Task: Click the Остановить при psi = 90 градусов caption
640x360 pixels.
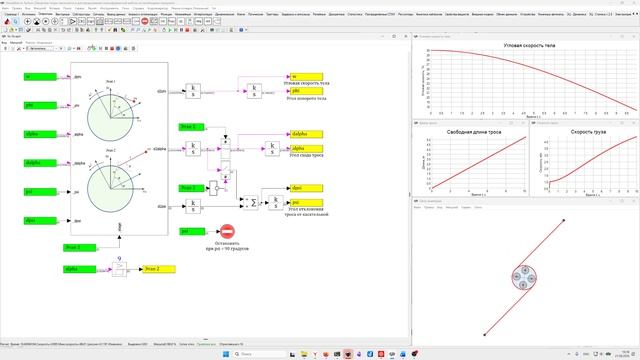Action: click(227, 246)
